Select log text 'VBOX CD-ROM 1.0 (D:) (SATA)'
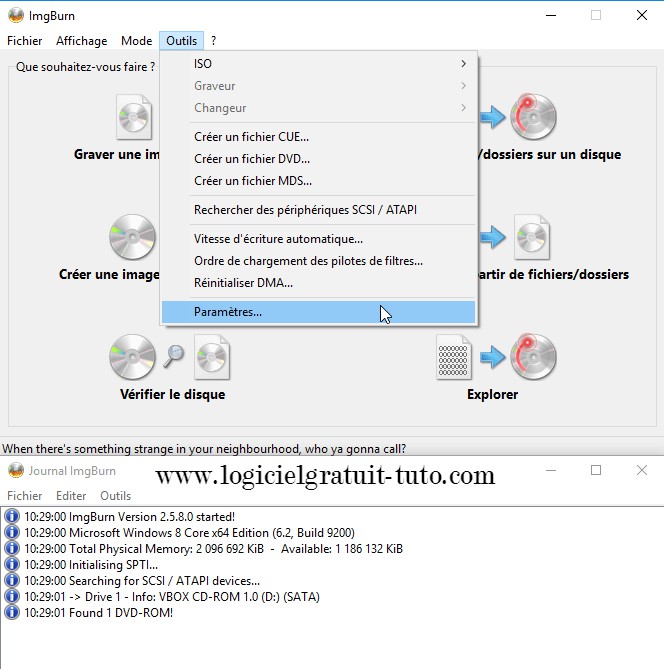664x669 pixels. point(239,596)
